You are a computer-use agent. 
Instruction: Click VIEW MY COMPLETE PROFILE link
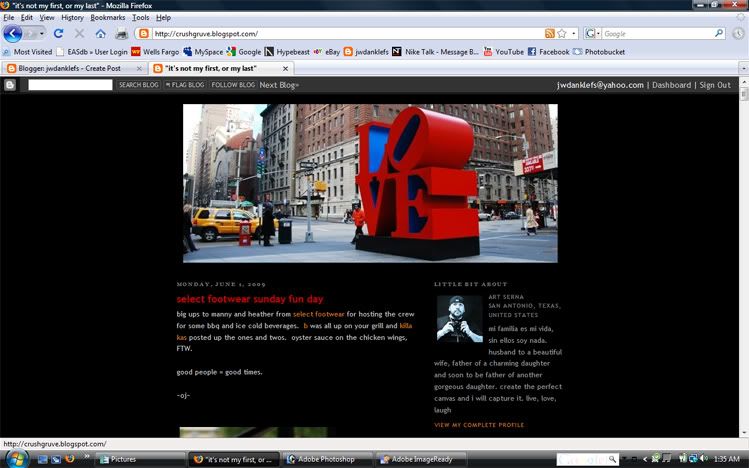[479, 425]
